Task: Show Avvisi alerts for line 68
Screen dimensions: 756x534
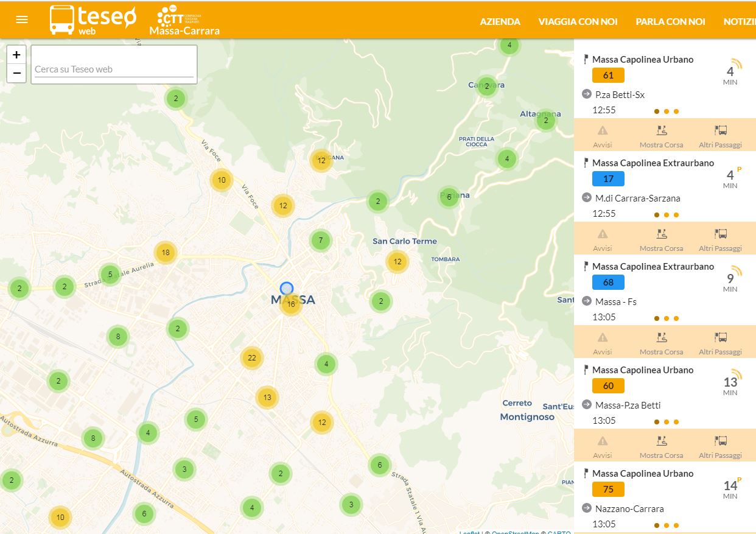Action: 603,343
